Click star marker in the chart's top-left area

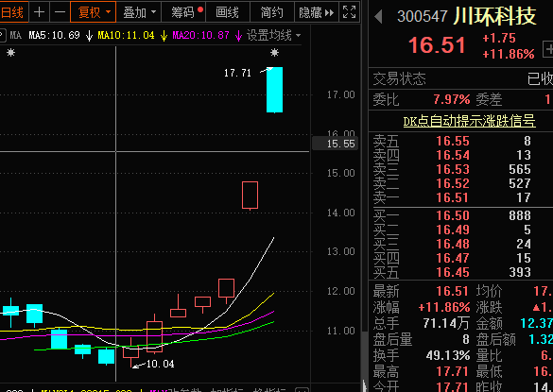[x=11, y=53]
